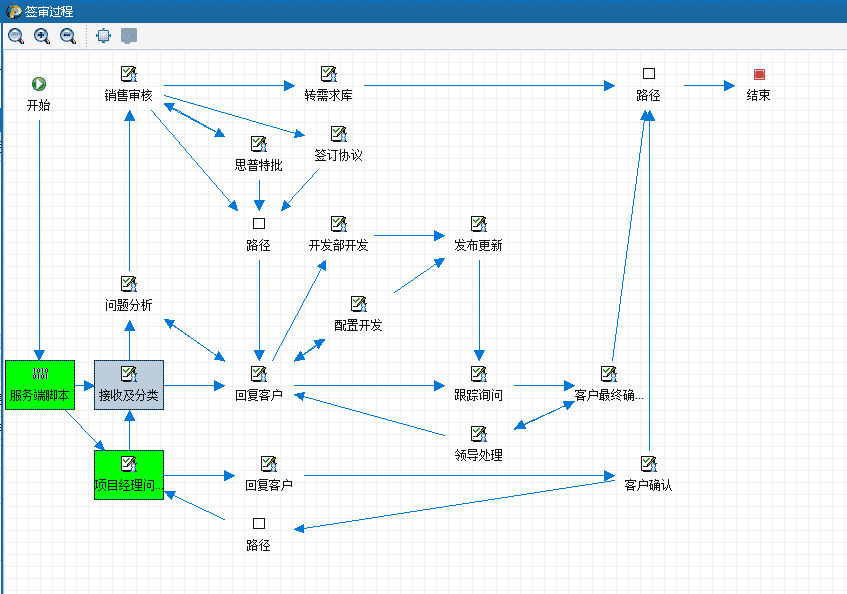Select the 开始 start node icon
This screenshot has width=847, height=594.
click(x=39, y=84)
